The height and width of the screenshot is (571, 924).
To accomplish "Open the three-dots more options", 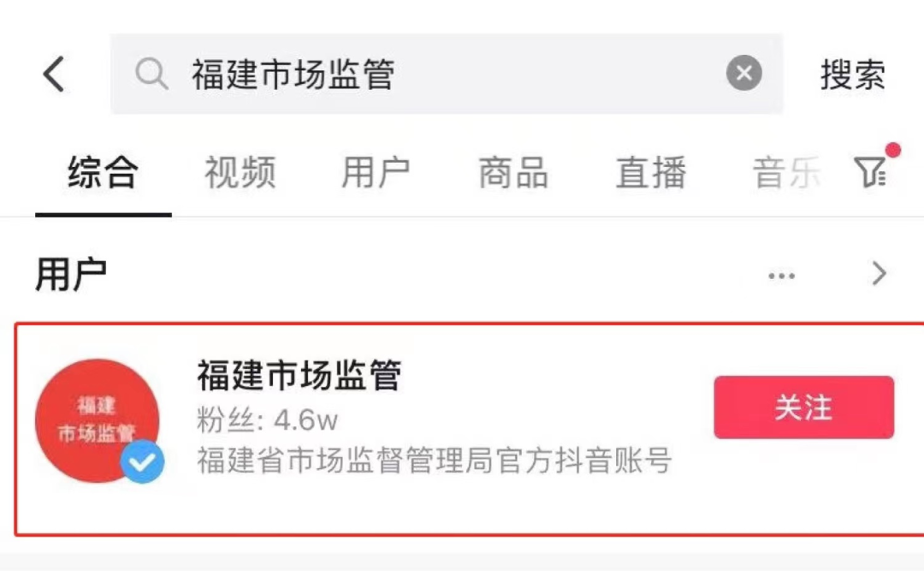I will [781, 276].
